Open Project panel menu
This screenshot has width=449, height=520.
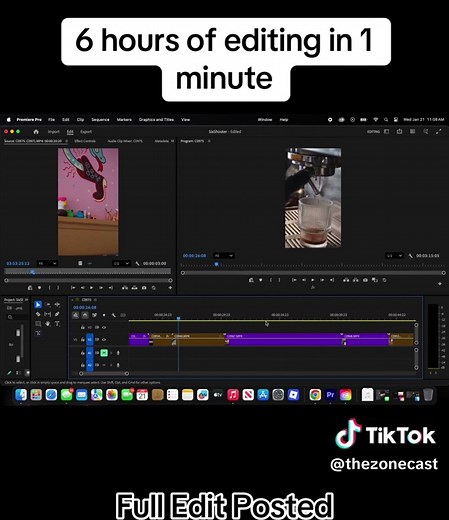(26, 300)
